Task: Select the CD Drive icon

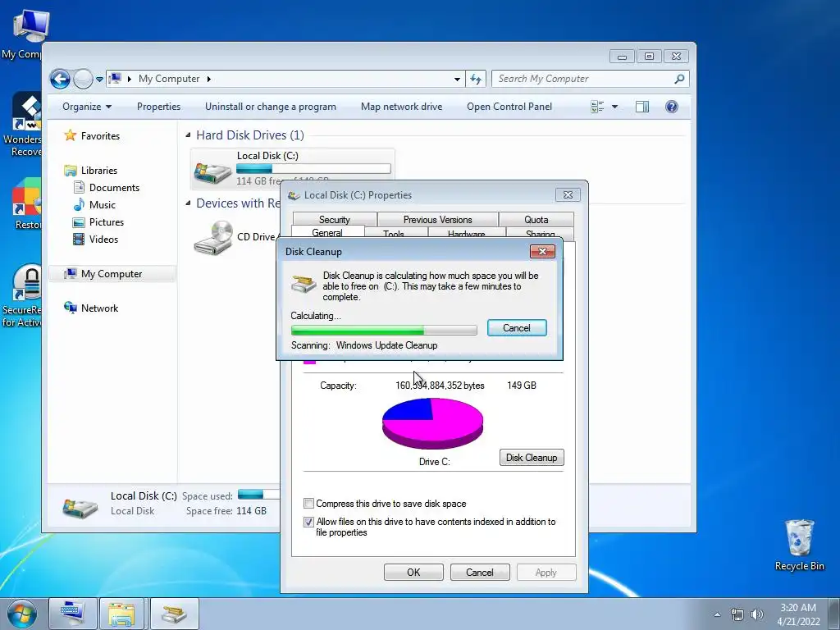Action: [213, 237]
